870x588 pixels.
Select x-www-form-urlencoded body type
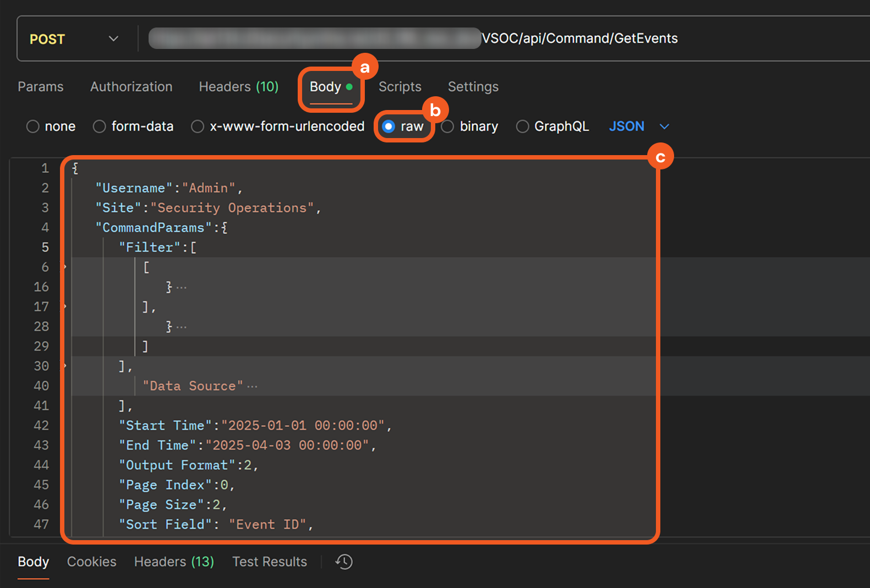pos(198,127)
